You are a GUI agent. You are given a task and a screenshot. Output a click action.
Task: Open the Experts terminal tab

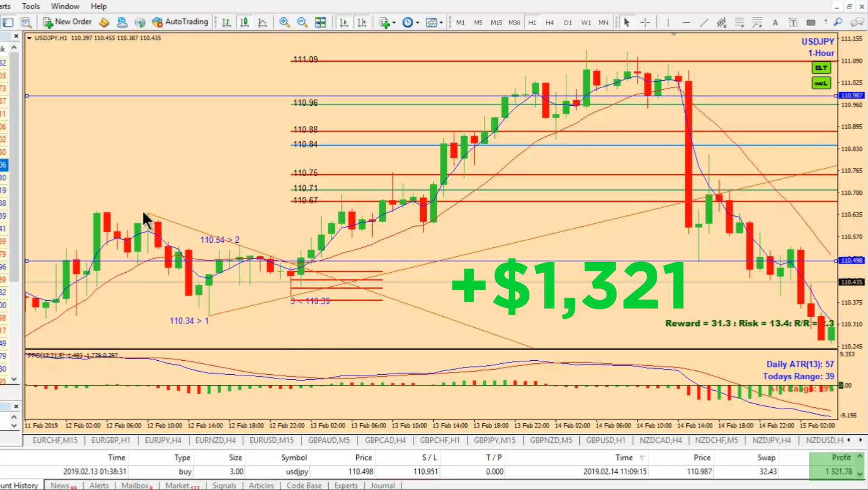tap(346, 485)
